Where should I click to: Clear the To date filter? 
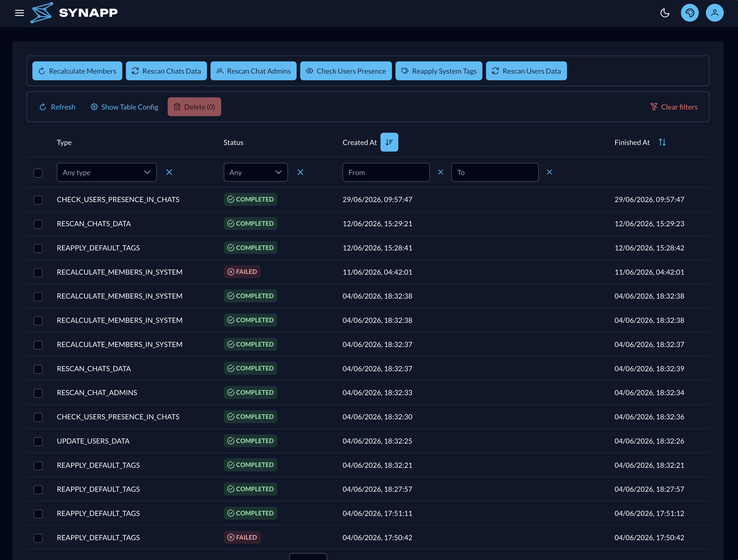coord(549,172)
